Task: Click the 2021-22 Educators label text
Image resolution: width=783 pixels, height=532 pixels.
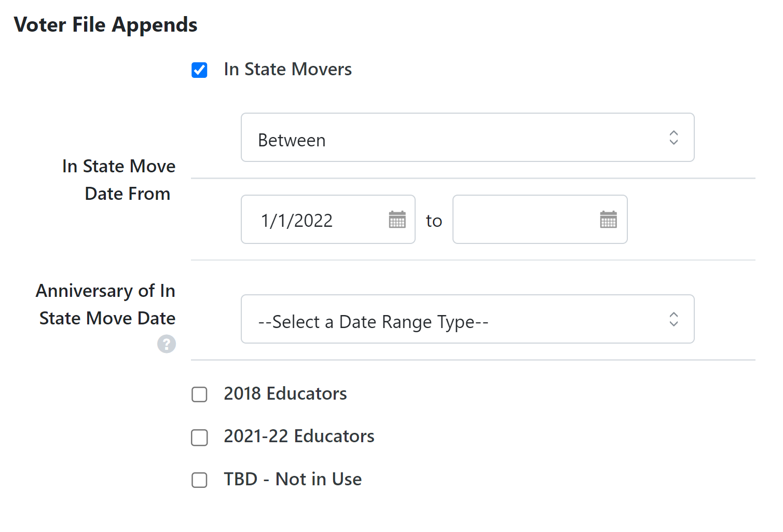Action: click(299, 436)
